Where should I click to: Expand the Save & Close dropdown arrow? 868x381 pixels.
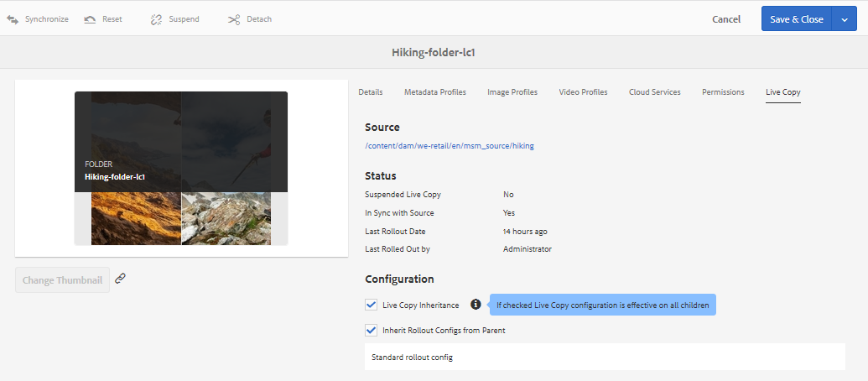tap(844, 19)
